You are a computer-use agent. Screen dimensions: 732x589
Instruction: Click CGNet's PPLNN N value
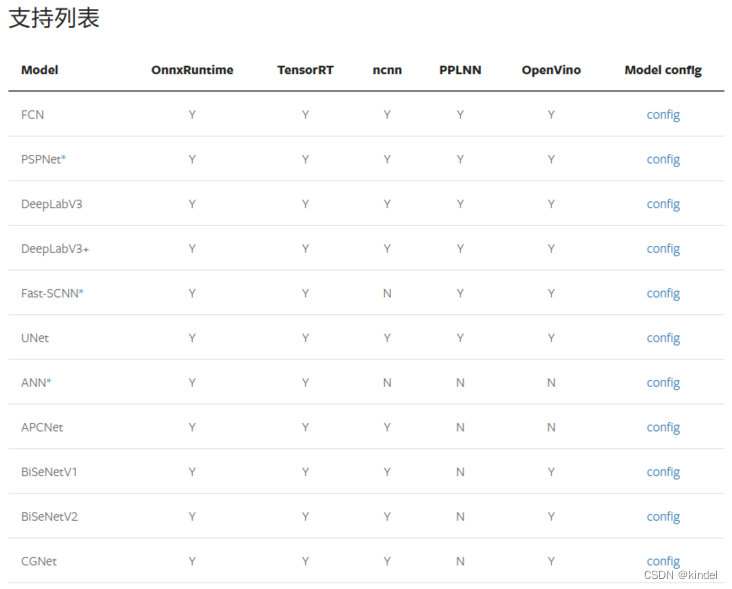click(x=460, y=561)
